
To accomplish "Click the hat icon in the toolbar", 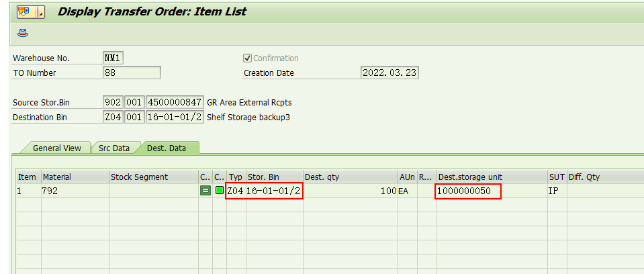I will tap(23, 32).
